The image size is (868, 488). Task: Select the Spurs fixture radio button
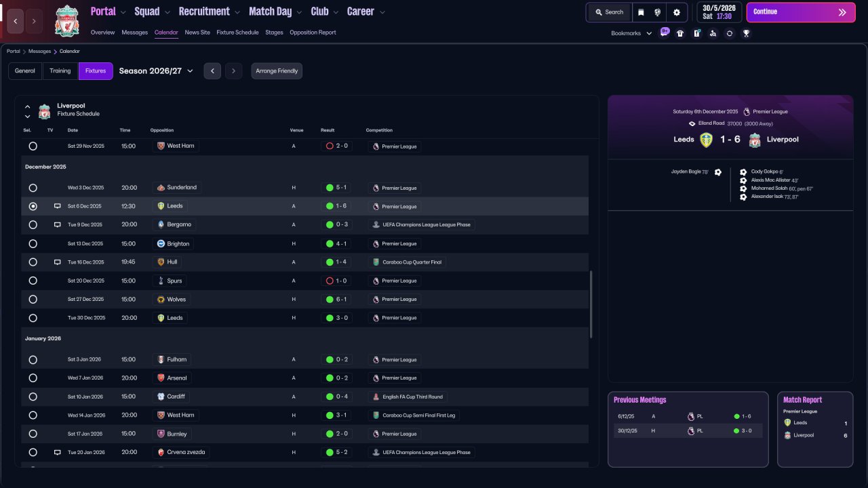pyautogui.click(x=33, y=281)
